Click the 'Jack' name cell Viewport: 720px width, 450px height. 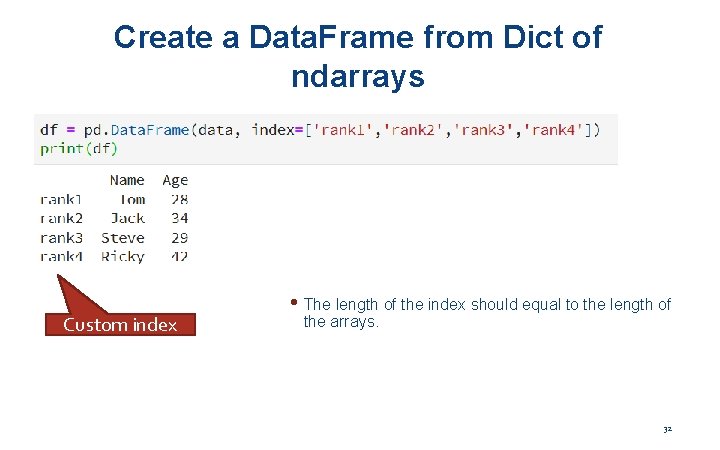point(128,219)
